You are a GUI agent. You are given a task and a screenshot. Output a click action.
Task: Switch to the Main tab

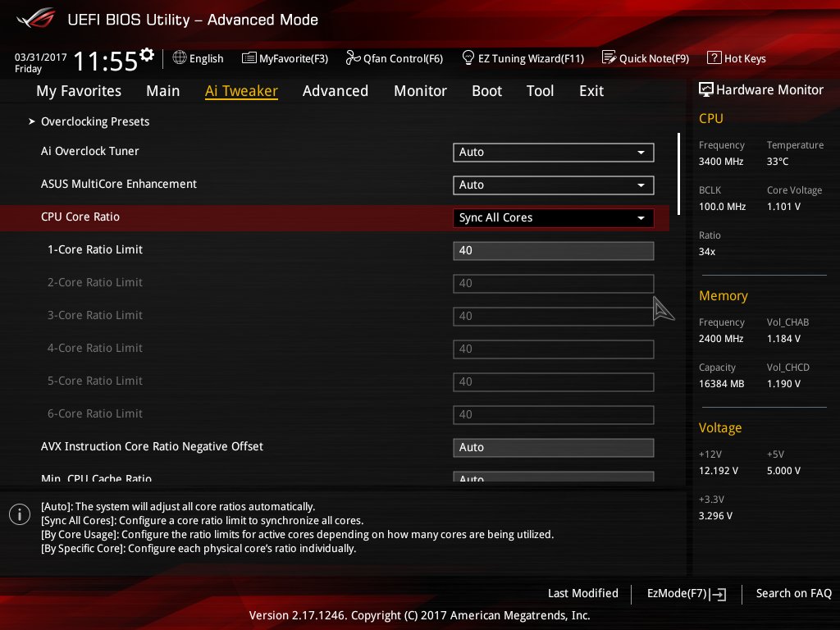point(163,91)
